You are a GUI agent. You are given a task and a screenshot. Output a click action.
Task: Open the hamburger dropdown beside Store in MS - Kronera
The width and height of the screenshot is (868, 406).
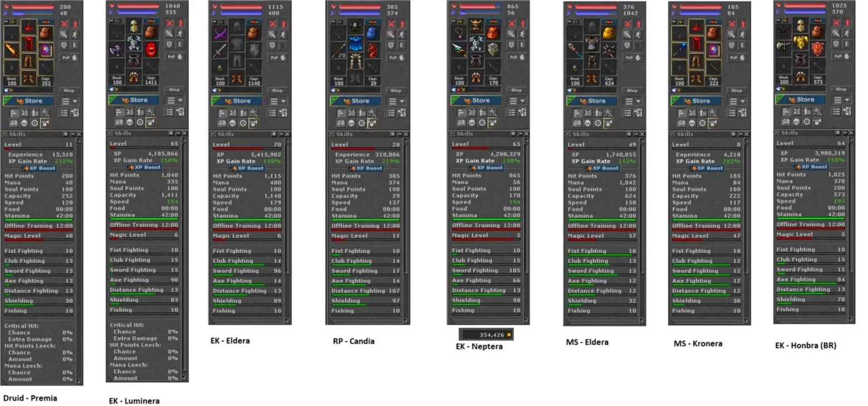[737, 101]
